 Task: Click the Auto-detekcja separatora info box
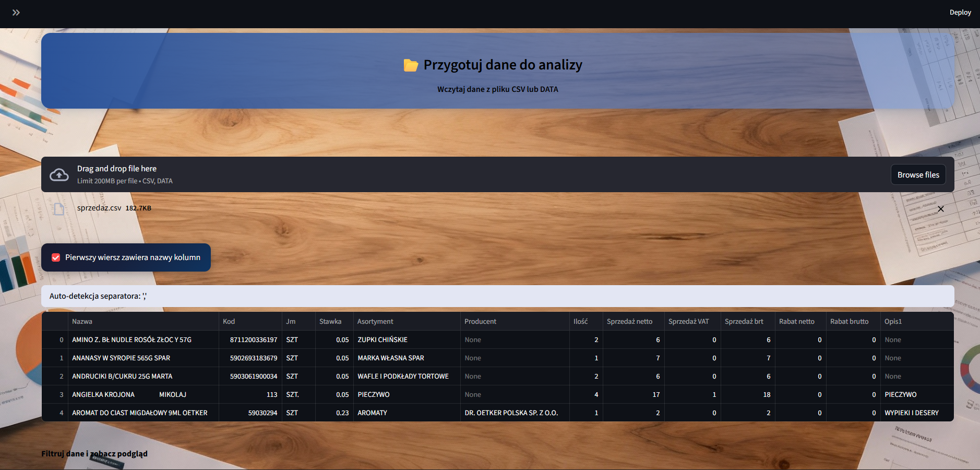(498, 296)
